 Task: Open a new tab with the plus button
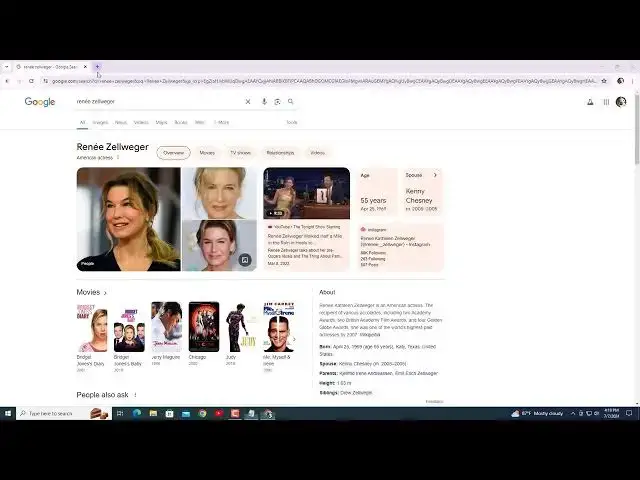pos(98,67)
